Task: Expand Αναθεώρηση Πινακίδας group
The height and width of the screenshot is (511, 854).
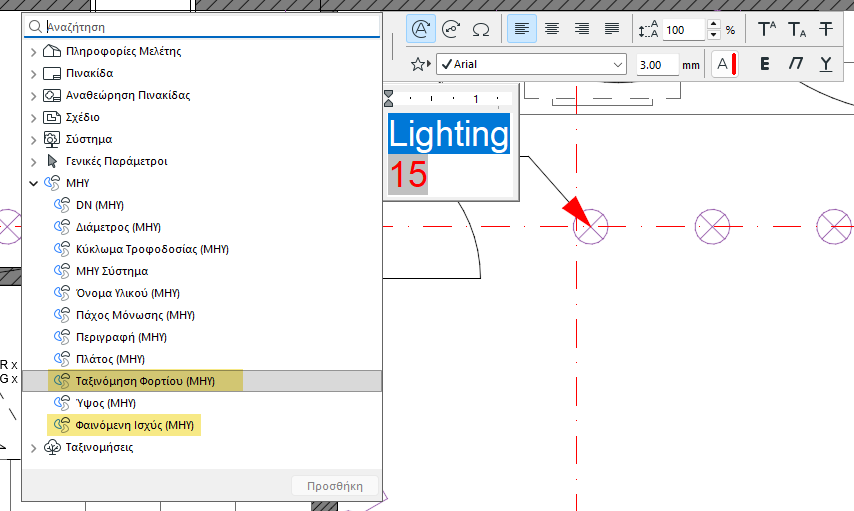Action: click(33, 96)
